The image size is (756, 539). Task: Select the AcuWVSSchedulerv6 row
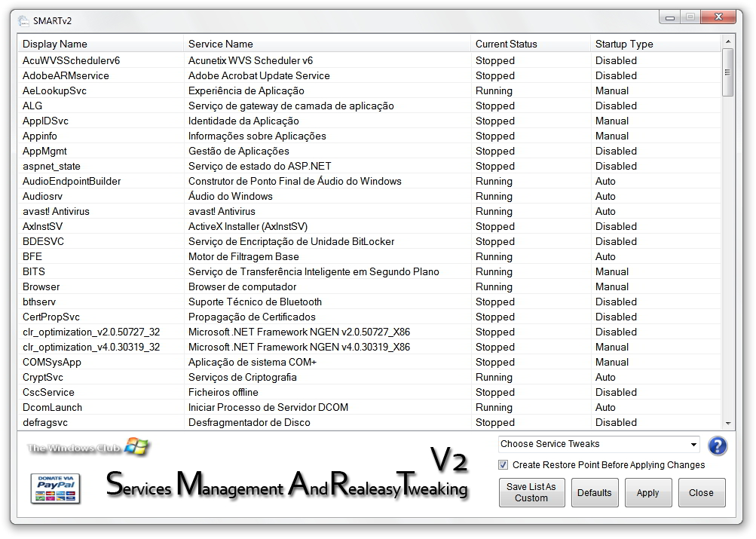(x=369, y=60)
